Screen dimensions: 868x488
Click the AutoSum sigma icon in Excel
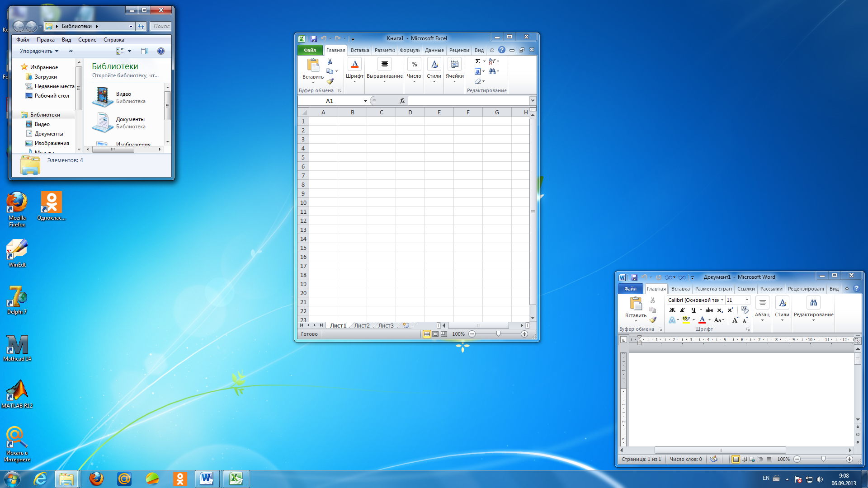click(x=477, y=61)
